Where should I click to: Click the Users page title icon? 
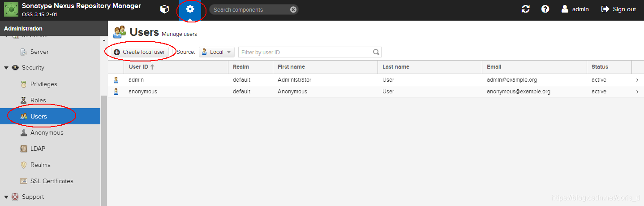120,32
